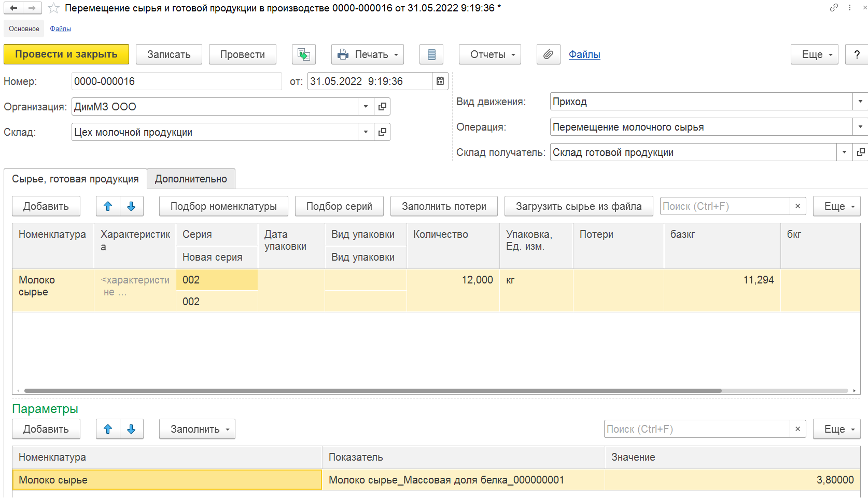
Task: Click the Записать button
Action: coord(169,54)
